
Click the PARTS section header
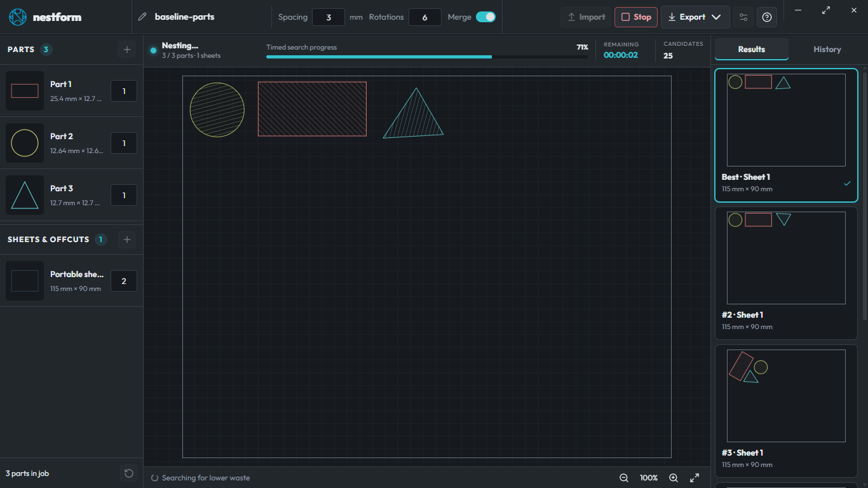[x=21, y=50]
